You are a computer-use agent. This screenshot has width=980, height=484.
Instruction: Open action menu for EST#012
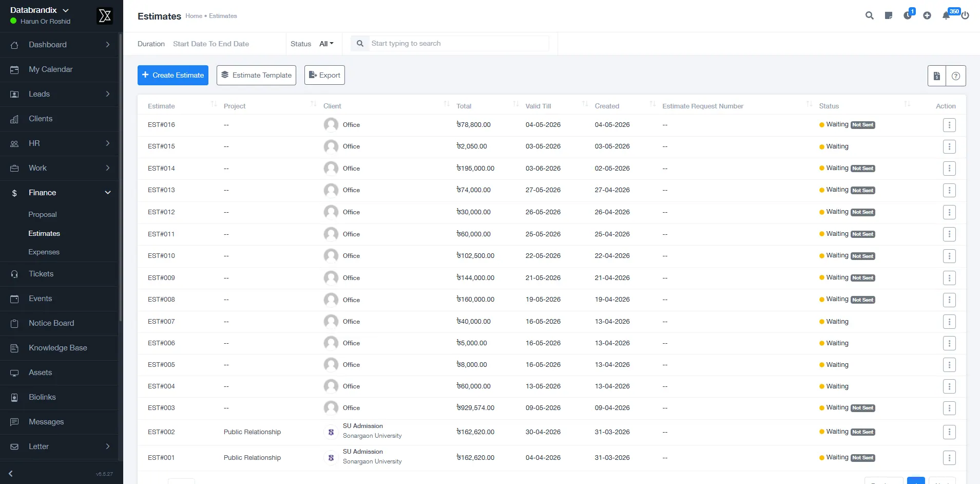(x=949, y=212)
